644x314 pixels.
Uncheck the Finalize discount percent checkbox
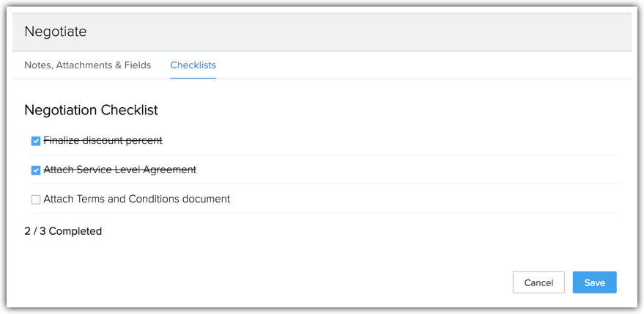pyautogui.click(x=36, y=141)
